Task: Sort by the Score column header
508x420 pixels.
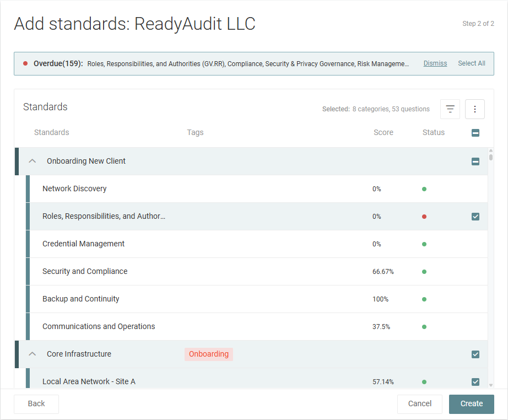Action: click(x=383, y=132)
